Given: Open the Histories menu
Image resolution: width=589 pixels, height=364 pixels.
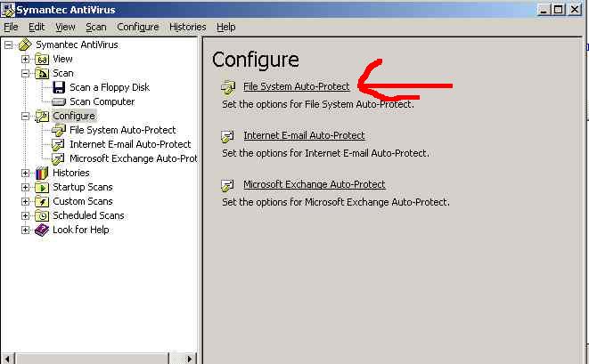Looking at the screenshot, I should [x=187, y=28].
